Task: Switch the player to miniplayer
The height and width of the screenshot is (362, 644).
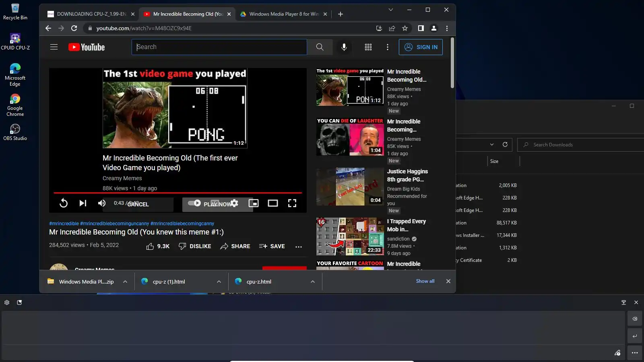Action: pyautogui.click(x=254, y=203)
